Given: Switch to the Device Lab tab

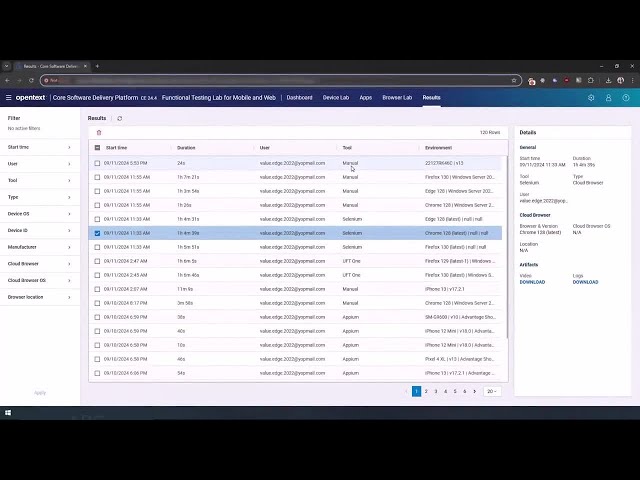Looking at the screenshot, I should click(x=336, y=98).
